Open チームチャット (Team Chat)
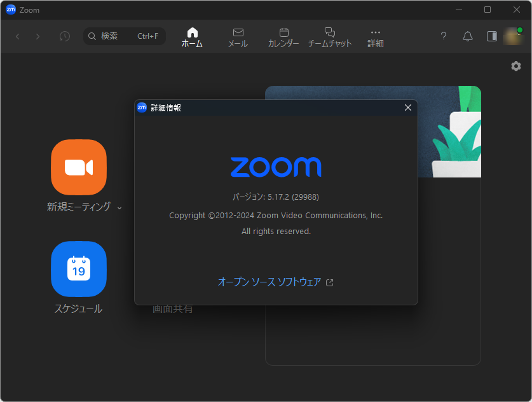 pyautogui.click(x=329, y=31)
